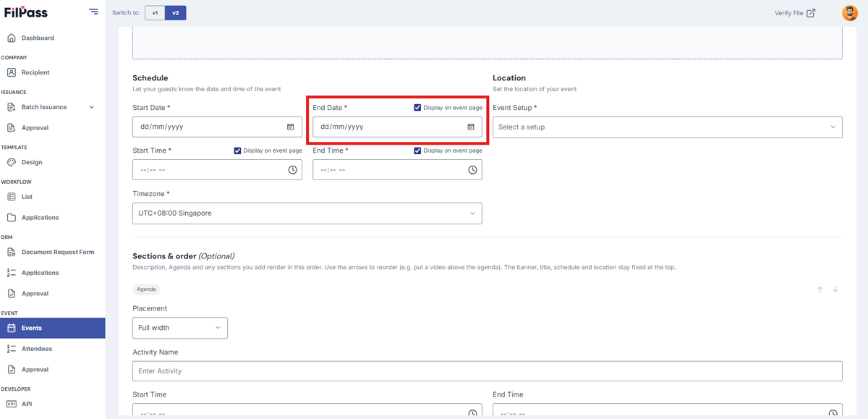The width and height of the screenshot is (868, 419).
Task: Open Events in the sidebar
Action: pyautogui.click(x=52, y=328)
